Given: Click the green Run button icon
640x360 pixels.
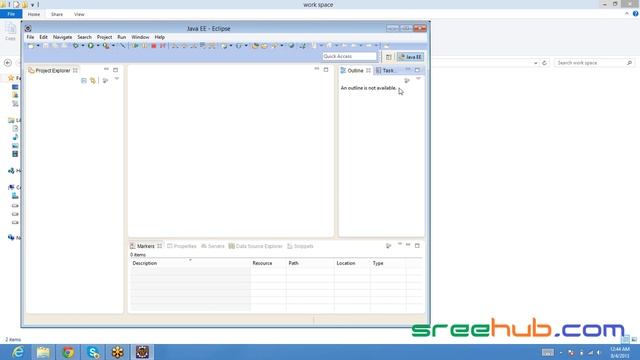Looking at the screenshot, I should [x=91, y=46].
